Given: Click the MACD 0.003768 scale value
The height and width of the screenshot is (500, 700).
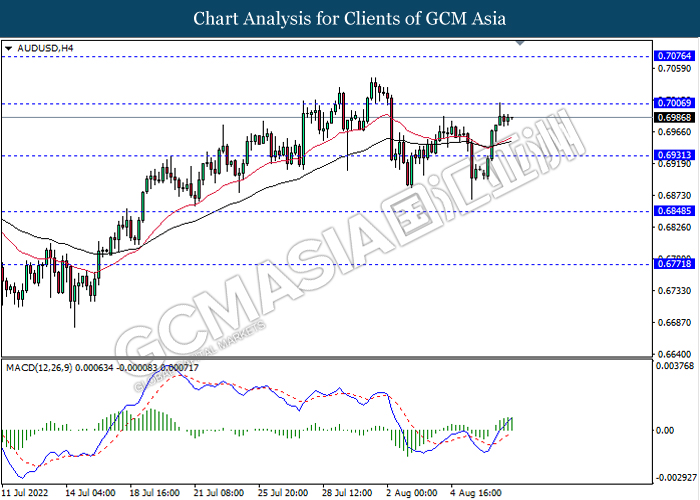Looking at the screenshot, I should [675, 366].
